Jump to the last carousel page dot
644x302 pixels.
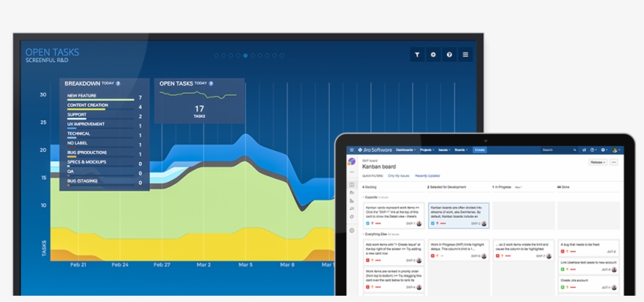point(282,56)
